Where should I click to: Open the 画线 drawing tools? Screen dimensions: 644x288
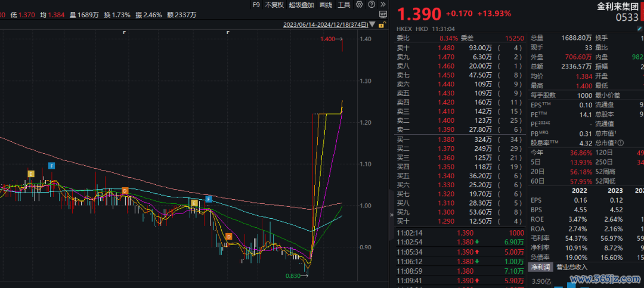pyautogui.click(x=326, y=5)
